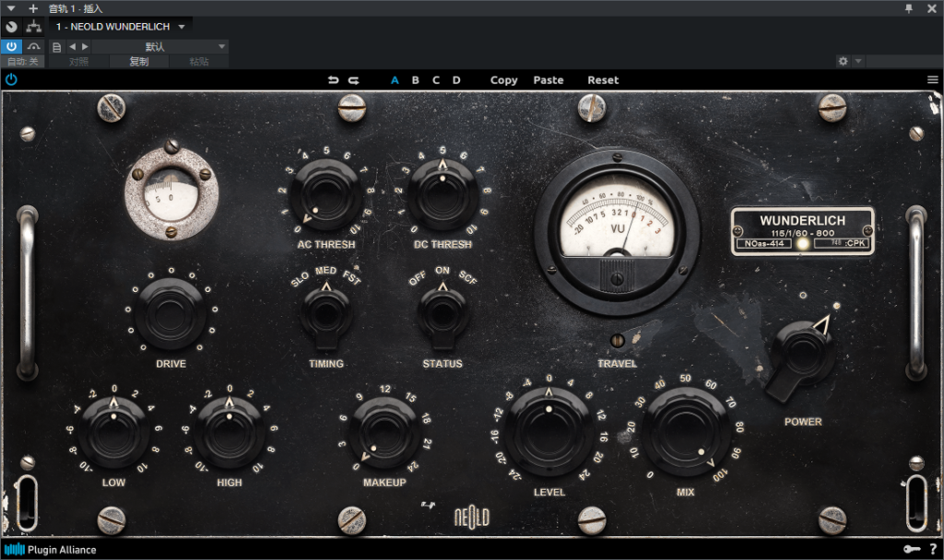Select preset slot D
The width and height of the screenshot is (944, 560).
pos(456,80)
